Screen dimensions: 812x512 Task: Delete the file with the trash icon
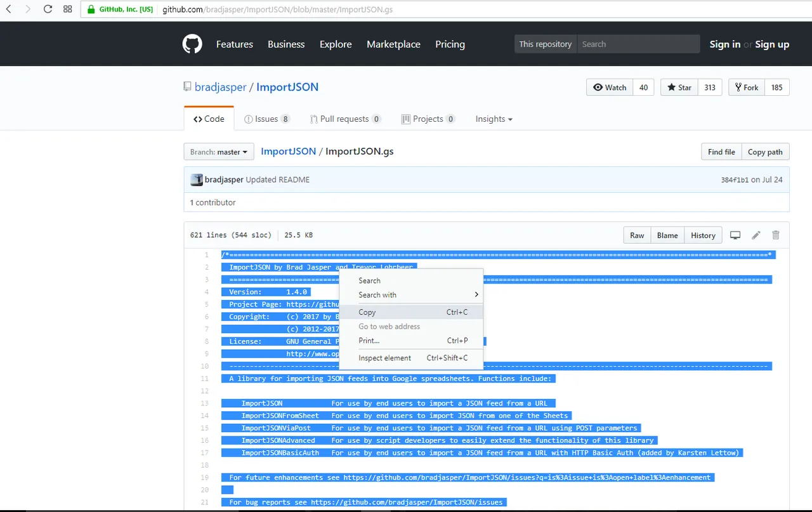click(775, 235)
